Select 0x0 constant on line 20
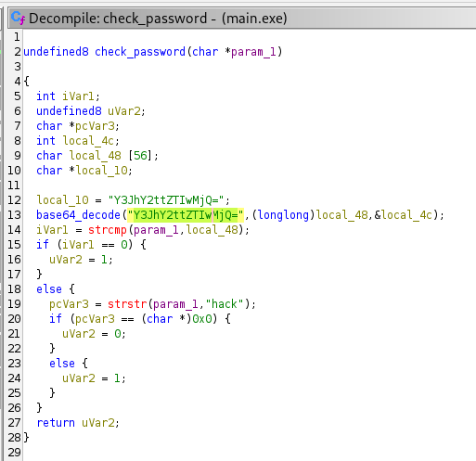Viewport: 476px width, 461px height. [202, 319]
